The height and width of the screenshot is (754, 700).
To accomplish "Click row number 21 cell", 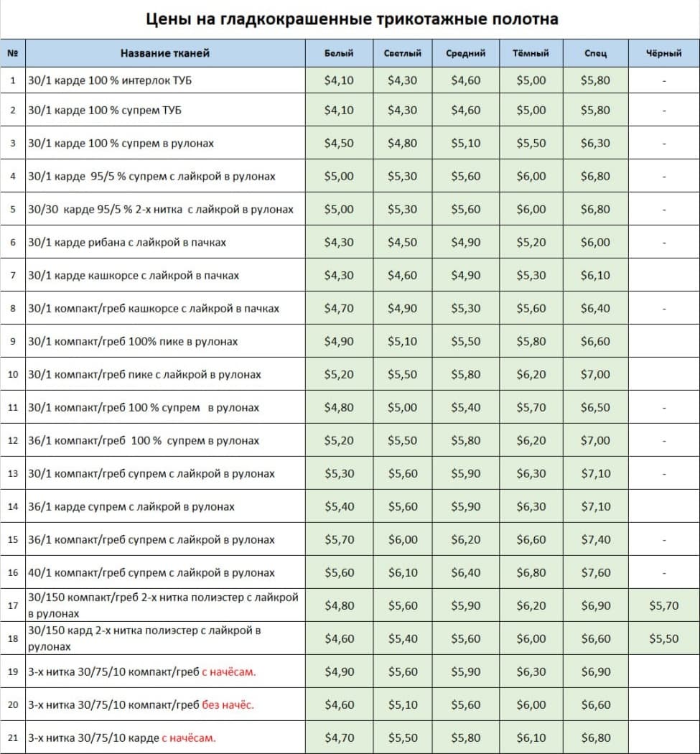I will click(12, 737).
